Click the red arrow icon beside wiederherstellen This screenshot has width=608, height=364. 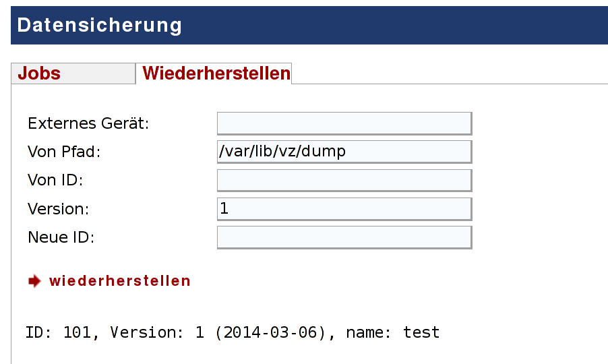tap(34, 281)
